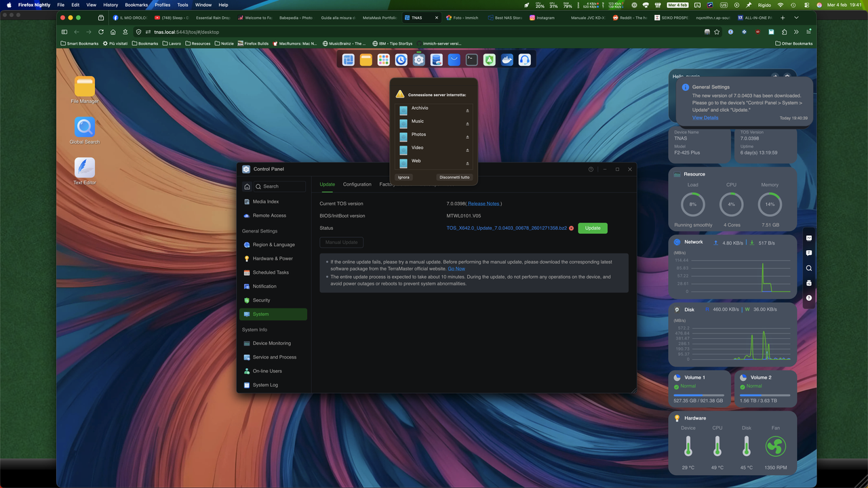
Task: Open the green security shield dock icon
Action: point(489,60)
